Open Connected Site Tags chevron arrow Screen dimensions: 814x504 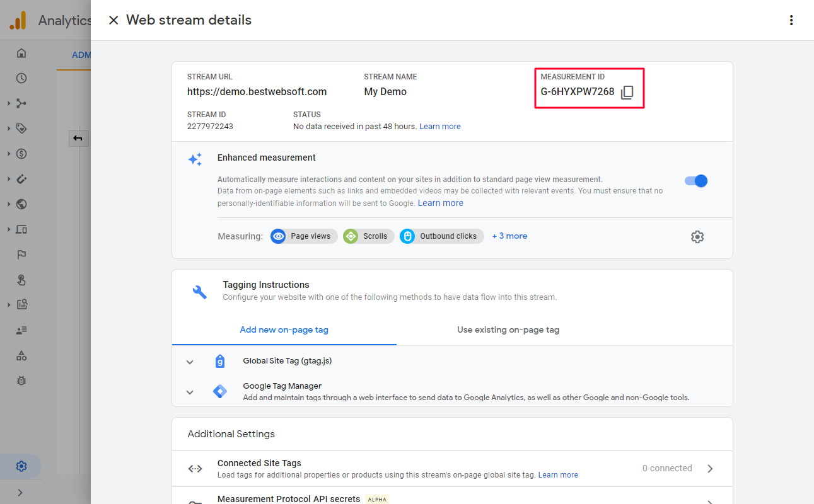coord(710,469)
